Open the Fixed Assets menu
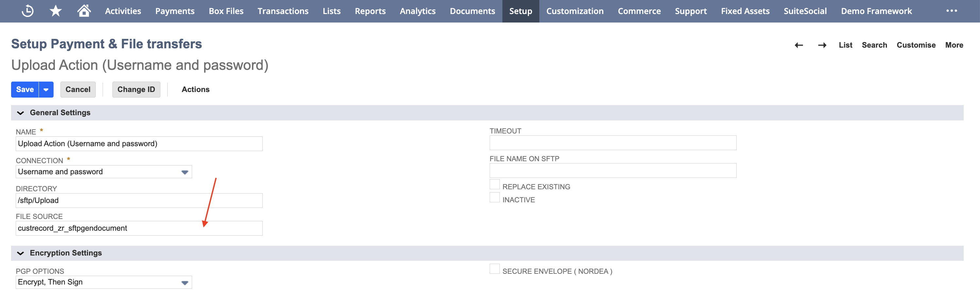This screenshot has width=980, height=295. tap(745, 11)
